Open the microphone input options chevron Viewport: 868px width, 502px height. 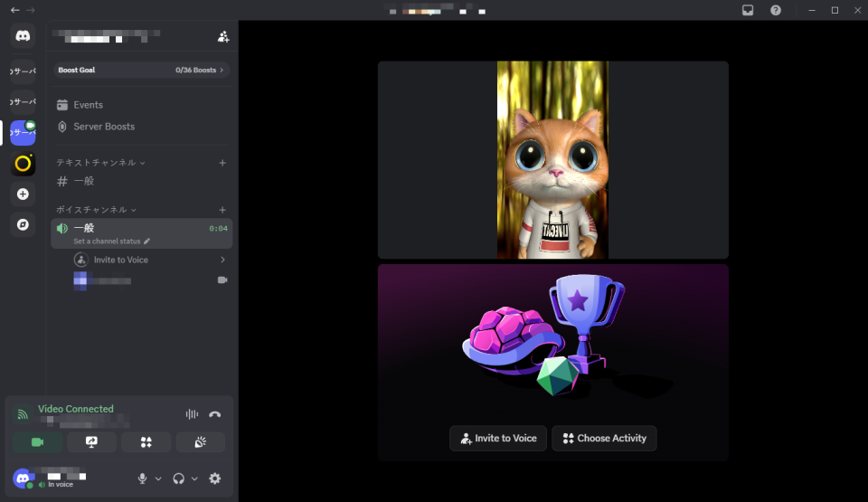158,478
